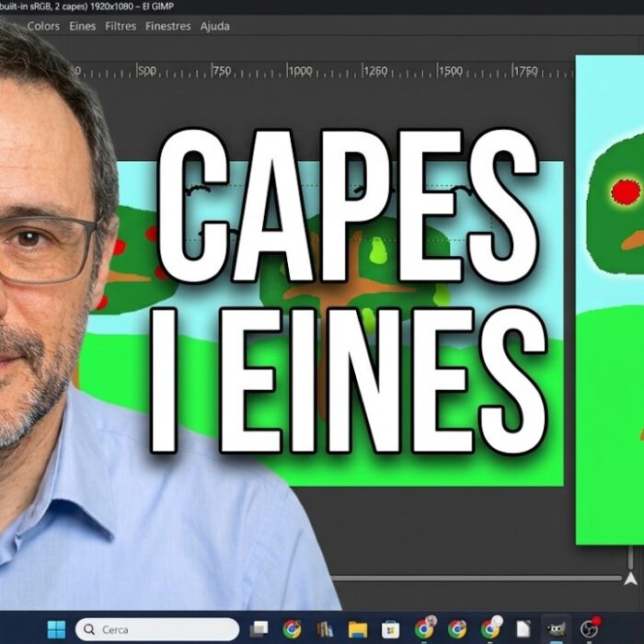Open the Windows Start menu
644x644 pixels.
56,629
